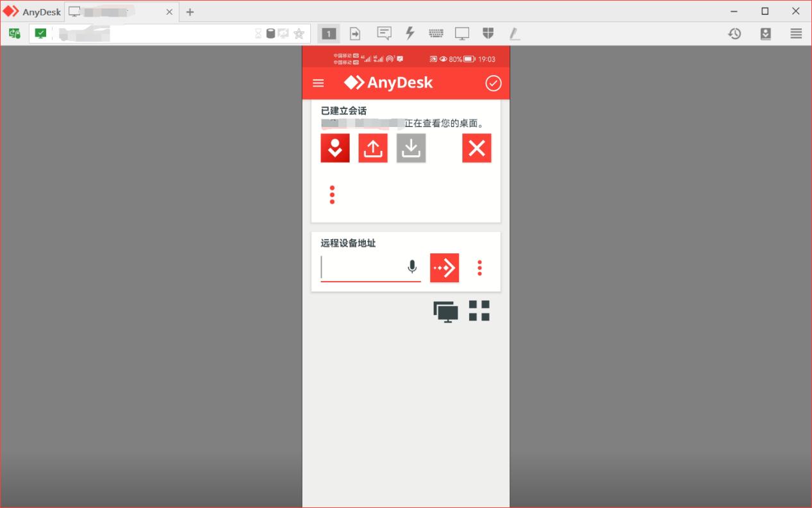Click the shield permissions icon
812x508 pixels.
tap(488, 34)
